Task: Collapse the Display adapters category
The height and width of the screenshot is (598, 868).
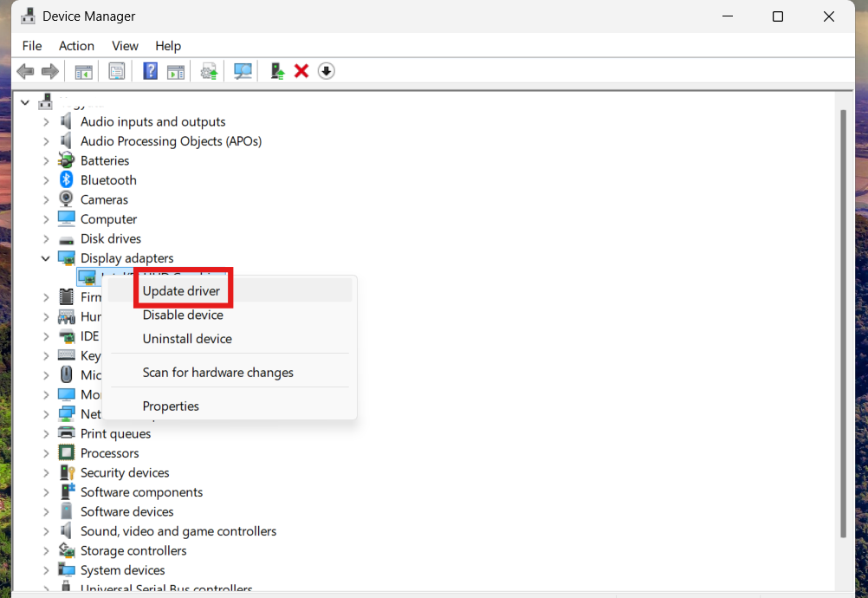Action: [46, 257]
